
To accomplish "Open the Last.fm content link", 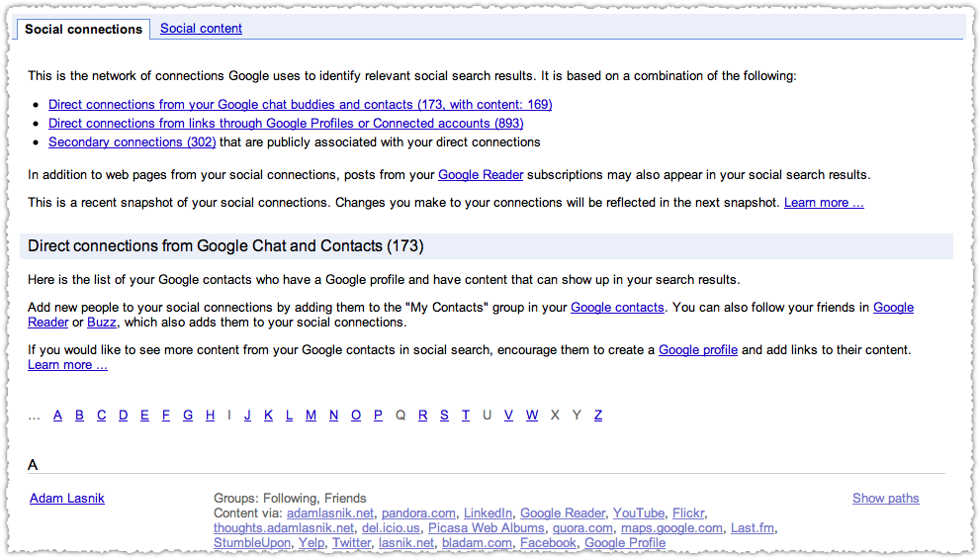I will pos(752,528).
